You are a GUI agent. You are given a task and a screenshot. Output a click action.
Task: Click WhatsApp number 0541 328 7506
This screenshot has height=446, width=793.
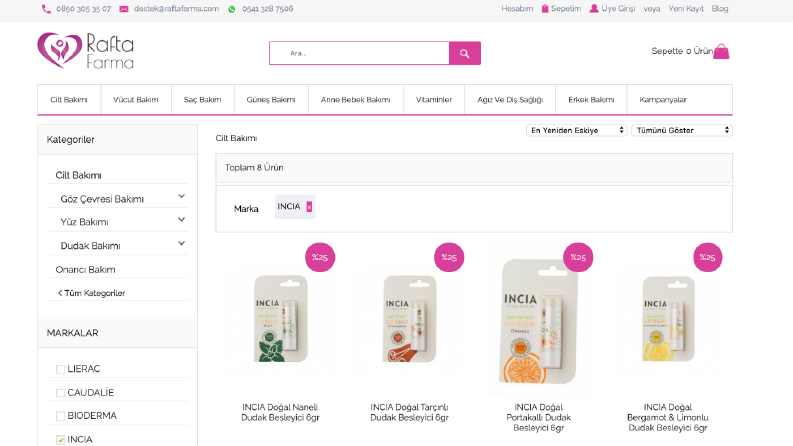268,9
